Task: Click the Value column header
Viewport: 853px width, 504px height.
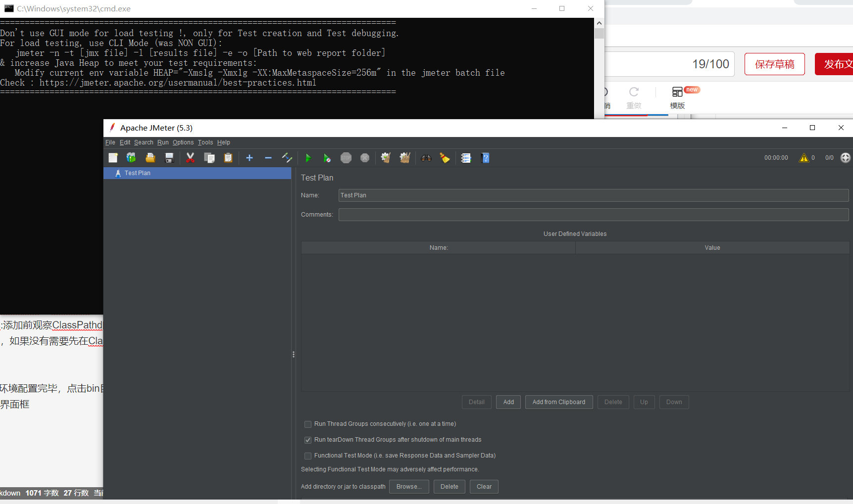Action: 712,248
